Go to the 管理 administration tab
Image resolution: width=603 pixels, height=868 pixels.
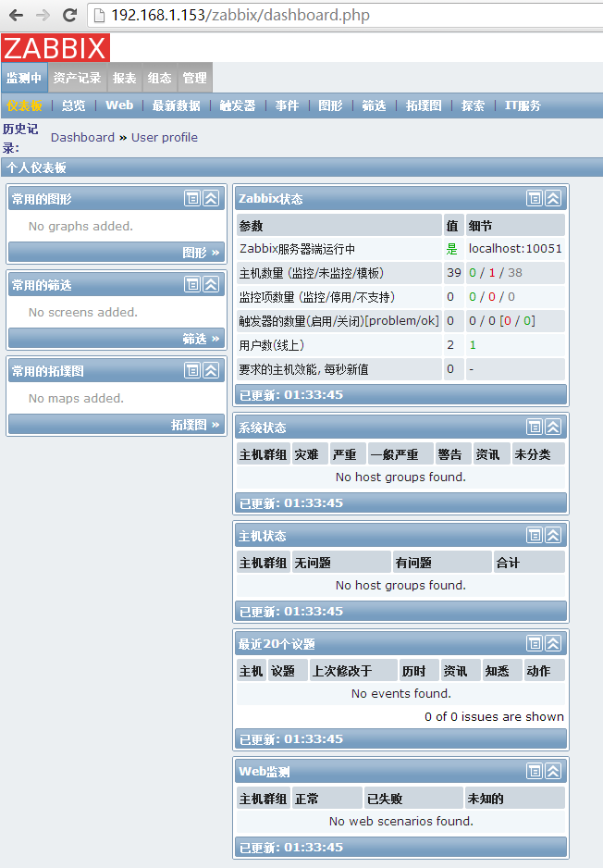point(195,78)
